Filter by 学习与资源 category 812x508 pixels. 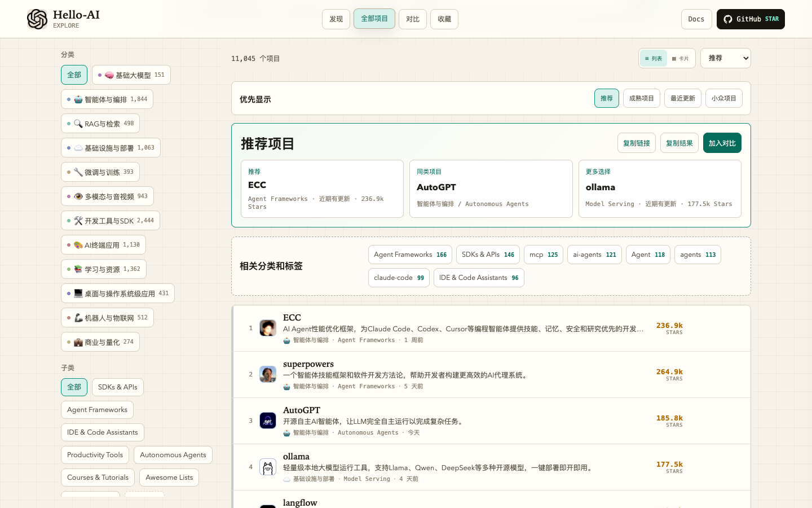coord(104,269)
